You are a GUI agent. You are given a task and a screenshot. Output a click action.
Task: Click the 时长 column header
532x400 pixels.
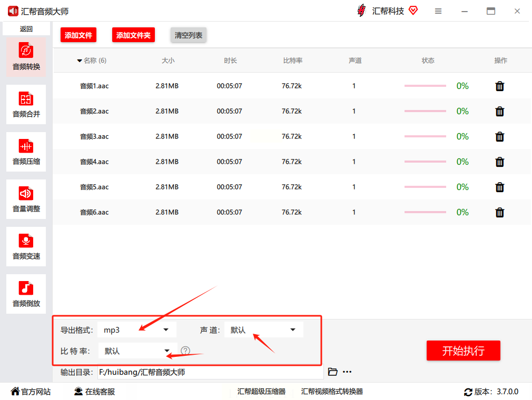[x=230, y=61]
